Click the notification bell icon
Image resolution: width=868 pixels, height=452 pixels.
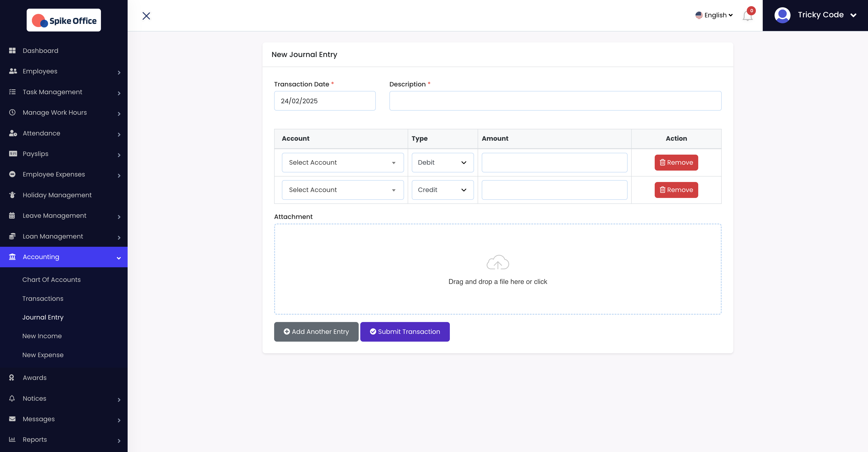[x=747, y=16]
